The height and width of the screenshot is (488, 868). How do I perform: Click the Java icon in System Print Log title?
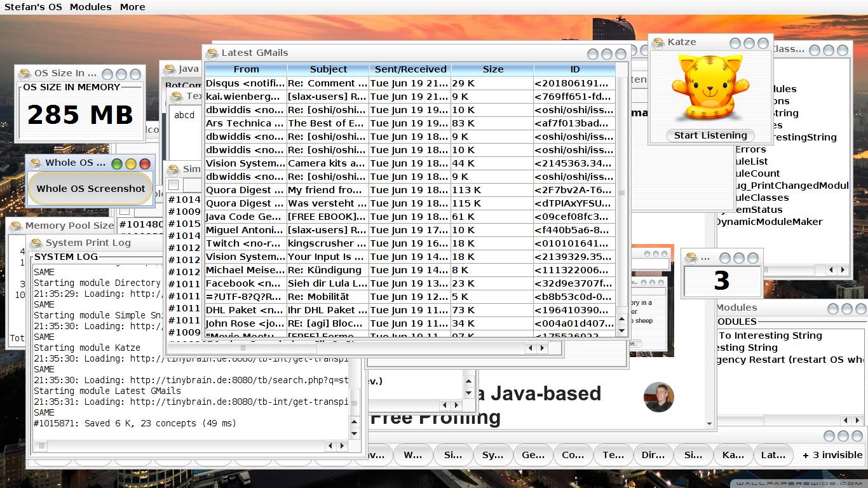pos(36,243)
